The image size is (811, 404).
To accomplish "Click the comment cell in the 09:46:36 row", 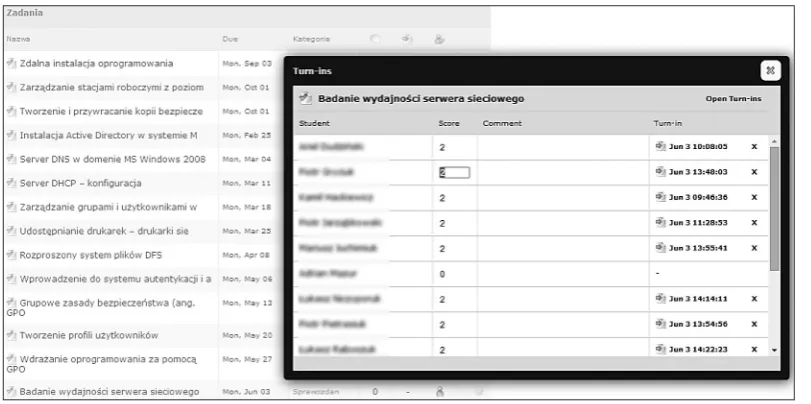I will 563,198.
